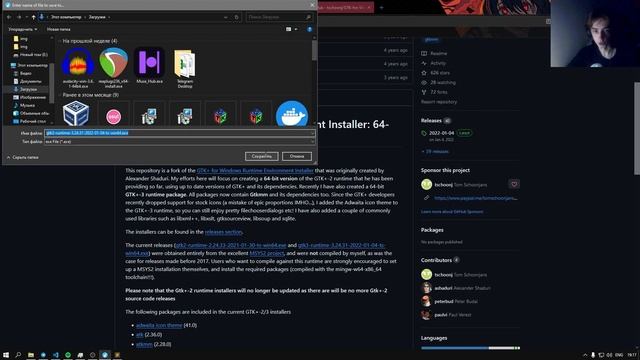Go back in save dialog navigation

click(9, 17)
